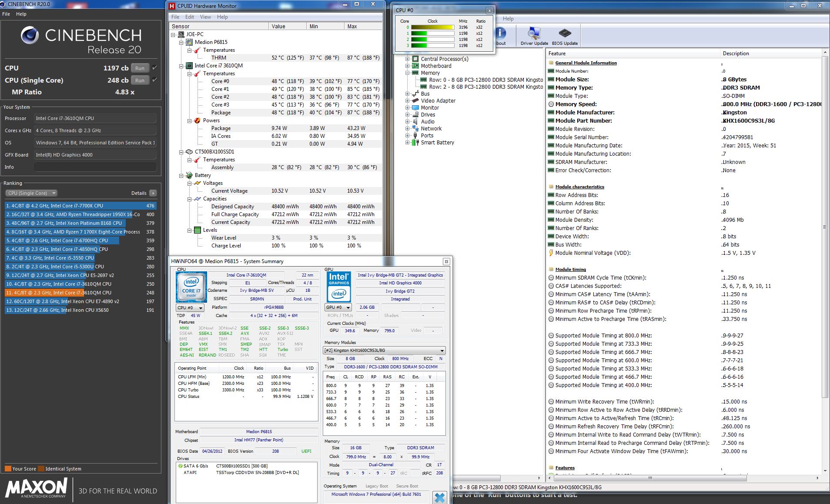Open the Edit menu in Hardware Monitor
830x504 pixels.
tap(190, 17)
